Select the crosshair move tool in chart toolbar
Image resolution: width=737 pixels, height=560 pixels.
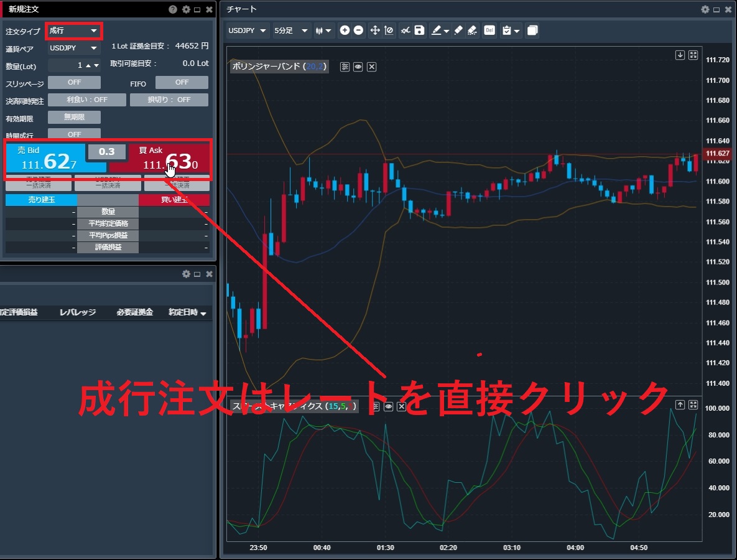[375, 30]
